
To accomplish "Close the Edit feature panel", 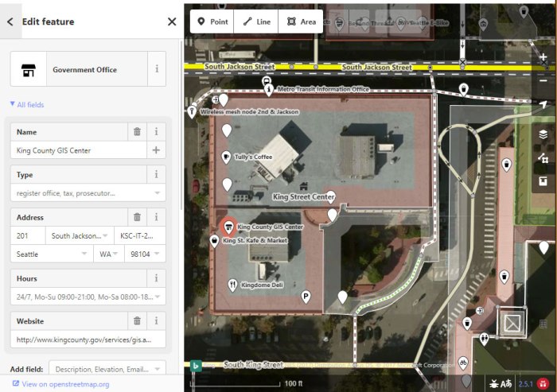I will [x=172, y=22].
